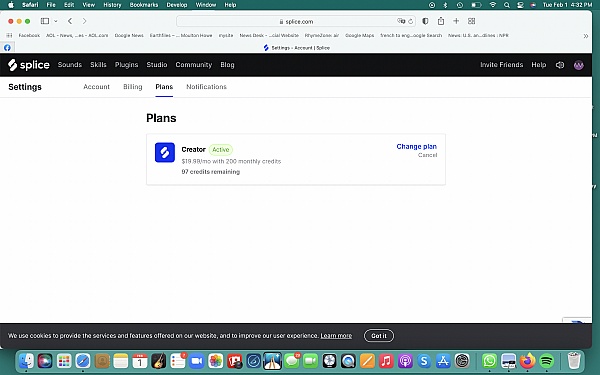Expand the sidebar dropdown chevron

(x=56, y=21)
